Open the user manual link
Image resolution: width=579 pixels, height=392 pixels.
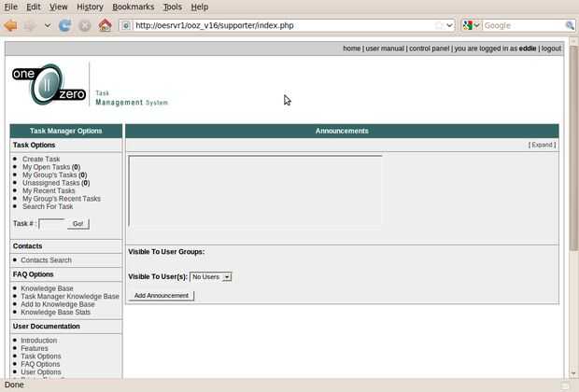tap(385, 49)
